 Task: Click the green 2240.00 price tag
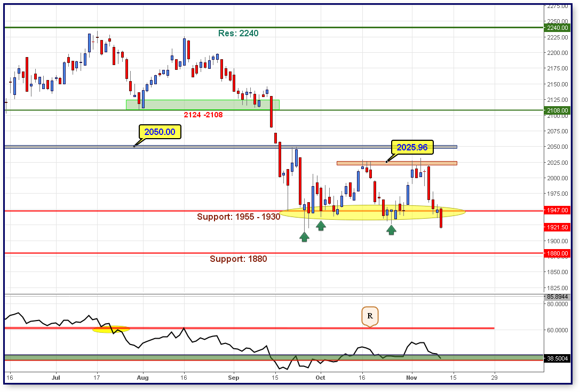point(557,28)
